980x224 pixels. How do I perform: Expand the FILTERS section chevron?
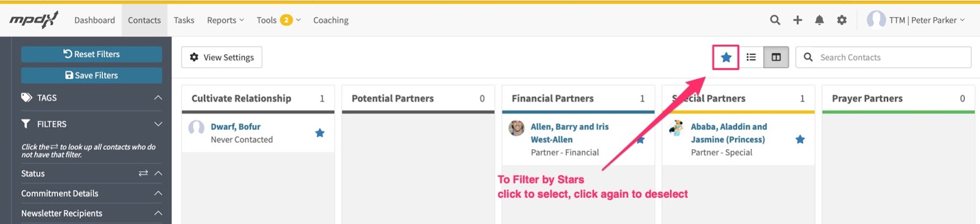158,124
